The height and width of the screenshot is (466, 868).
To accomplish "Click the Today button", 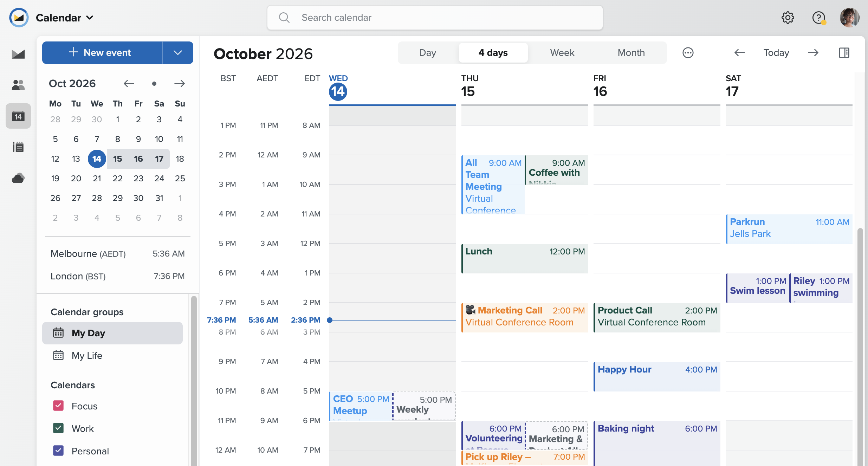I will (x=776, y=53).
